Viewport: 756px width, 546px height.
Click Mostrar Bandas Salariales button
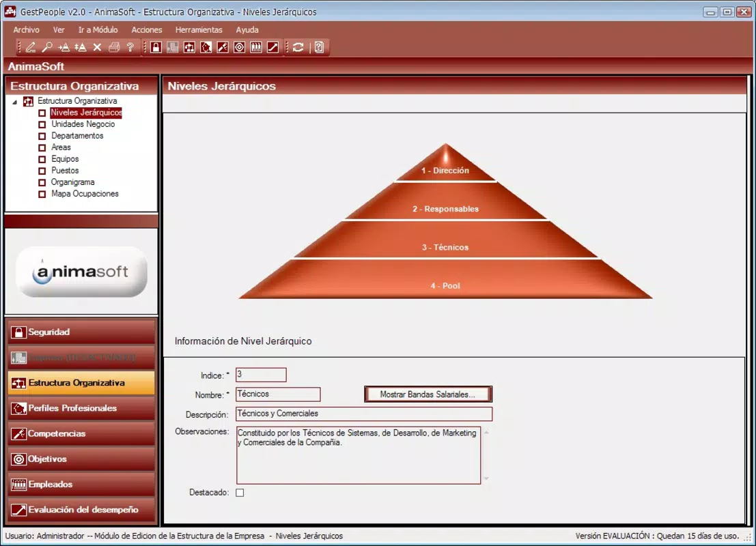[428, 394]
